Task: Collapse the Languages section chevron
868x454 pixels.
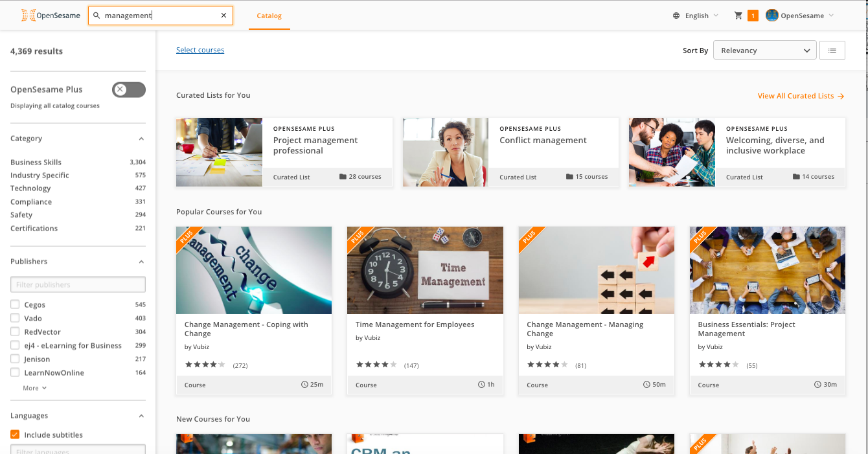Action: 141,416
